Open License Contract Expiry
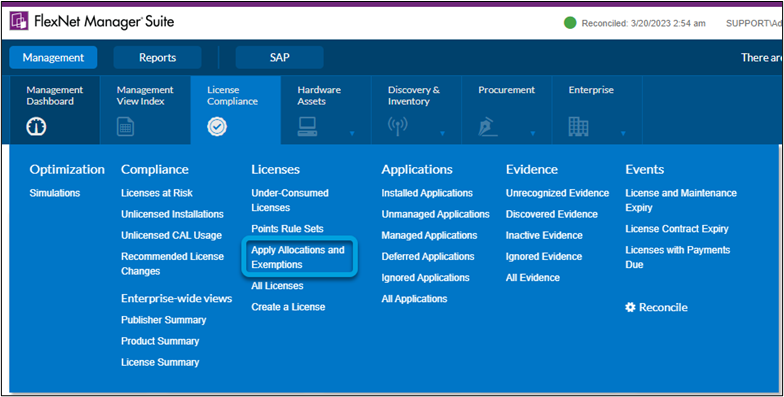784x397 pixels. [677, 228]
